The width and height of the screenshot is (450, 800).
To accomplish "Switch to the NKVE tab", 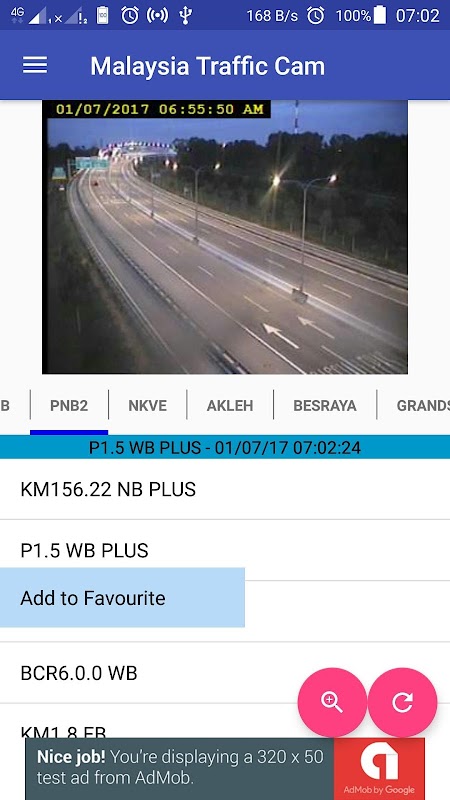I will (x=147, y=406).
